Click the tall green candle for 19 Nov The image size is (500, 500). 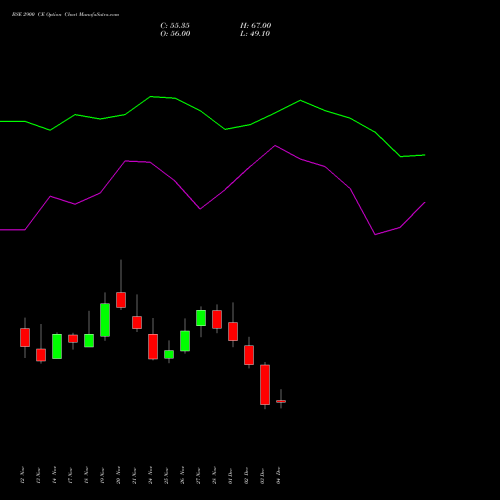point(105,320)
